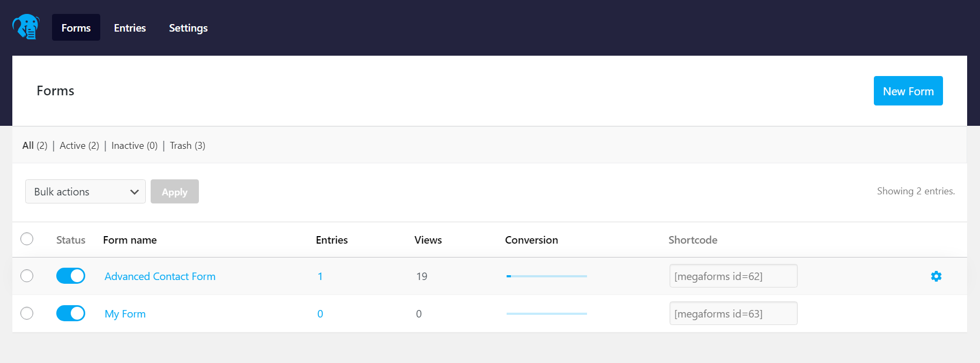Open settings gear for Advanced Contact Form
Viewport: 980px width, 363px height.
[936, 276]
